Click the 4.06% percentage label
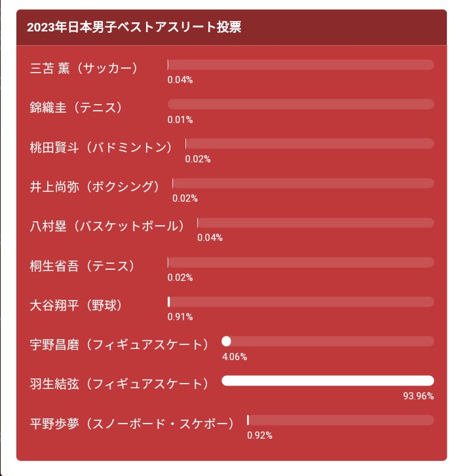456x476 pixels. tap(235, 356)
